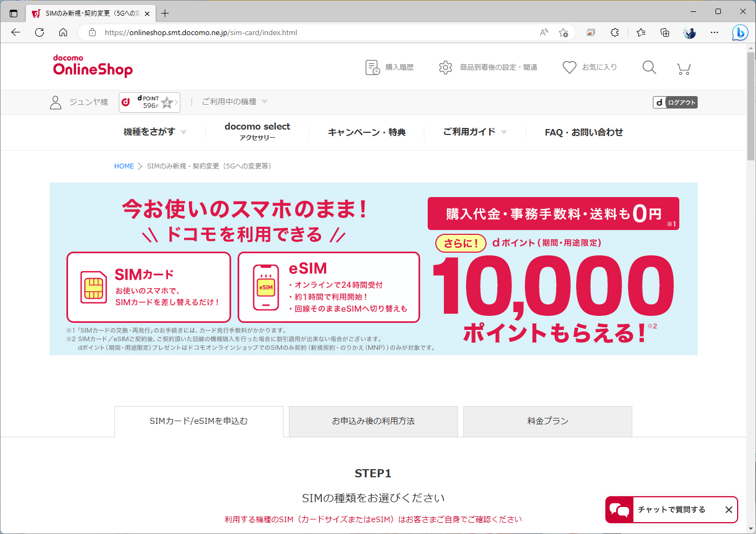The image size is (756, 534).
Task: Open the browser favorites list icon
Action: point(641,32)
